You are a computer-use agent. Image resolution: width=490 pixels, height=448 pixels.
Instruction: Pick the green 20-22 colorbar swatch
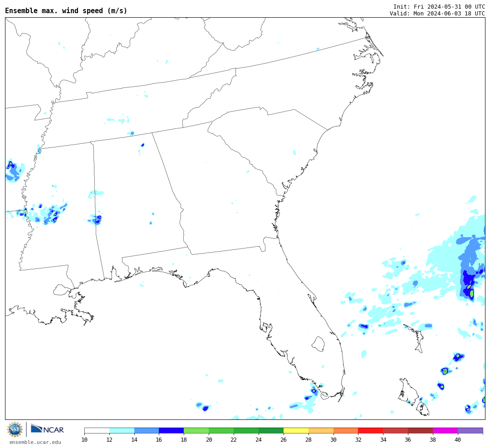click(221, 430)
